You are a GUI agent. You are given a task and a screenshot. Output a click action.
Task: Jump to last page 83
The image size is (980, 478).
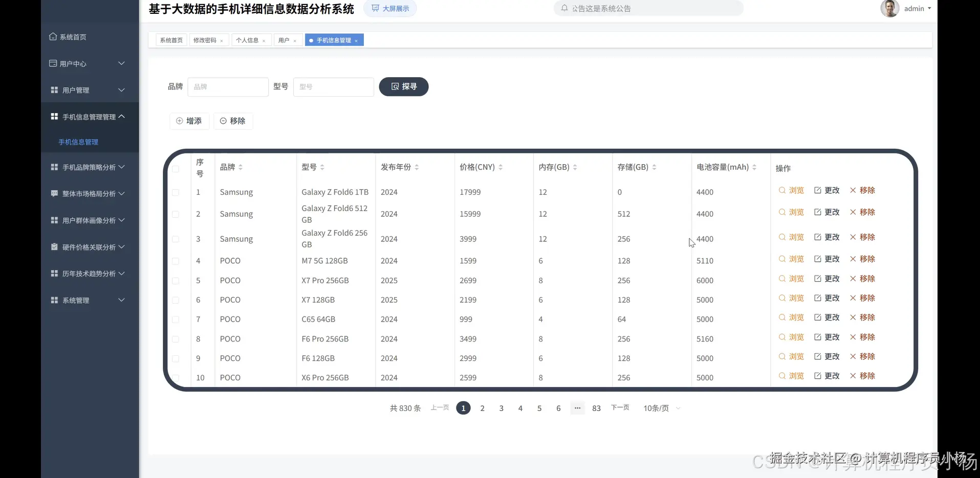[x=596, y=408]
